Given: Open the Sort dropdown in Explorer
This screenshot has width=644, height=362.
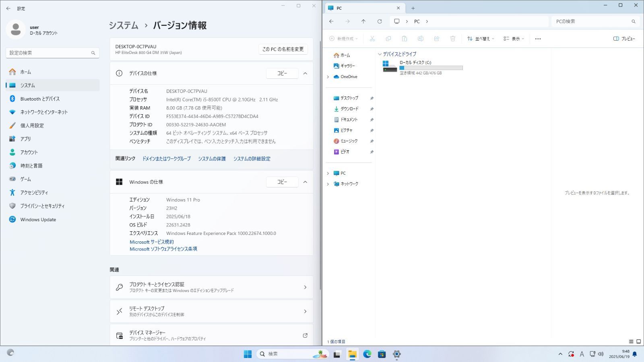Looking at the screenshot, I should click(x=481, y=39).
